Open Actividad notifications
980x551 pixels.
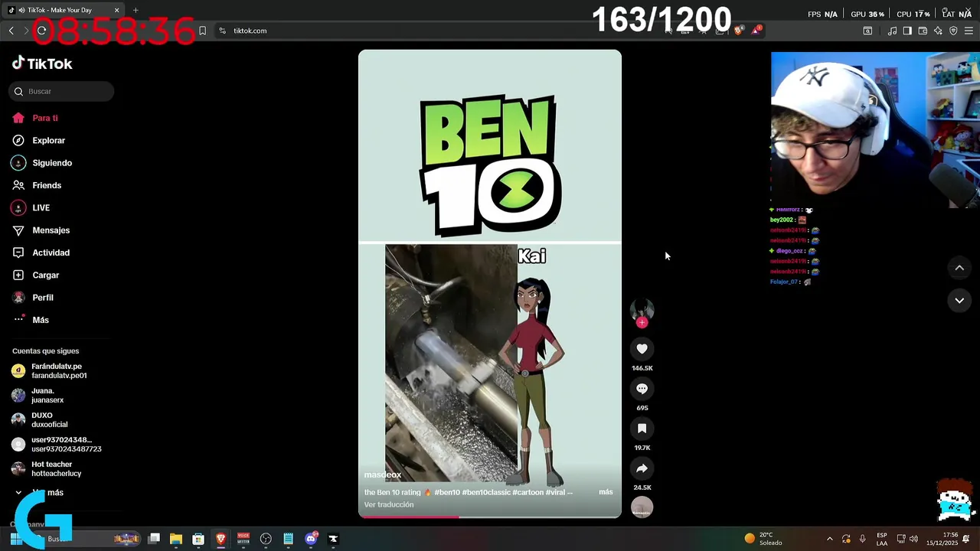click(41, 253)
